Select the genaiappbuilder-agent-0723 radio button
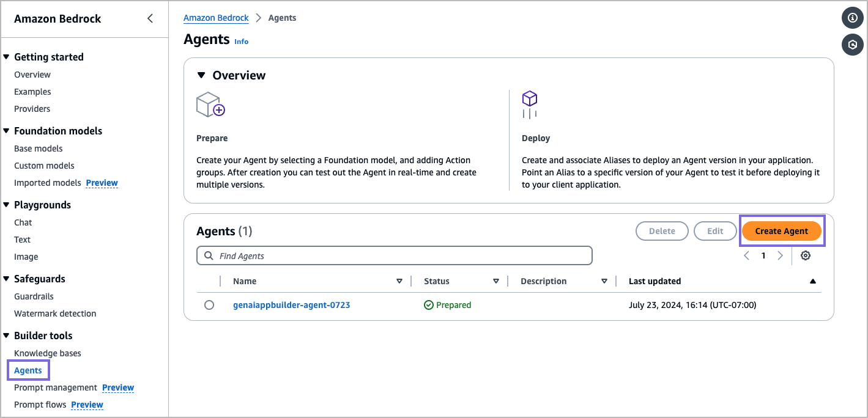The width and height of the screenshot is (868, 418). click(209, 305)
